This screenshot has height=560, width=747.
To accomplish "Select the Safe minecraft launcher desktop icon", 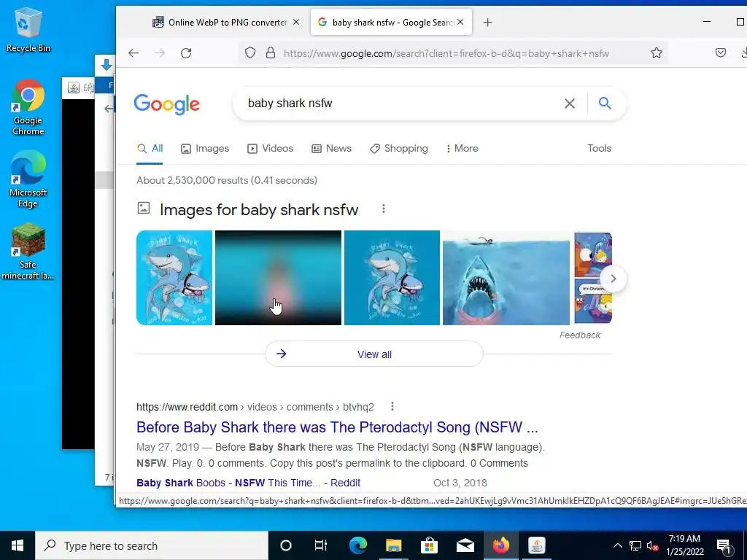I will pos(28,252).
